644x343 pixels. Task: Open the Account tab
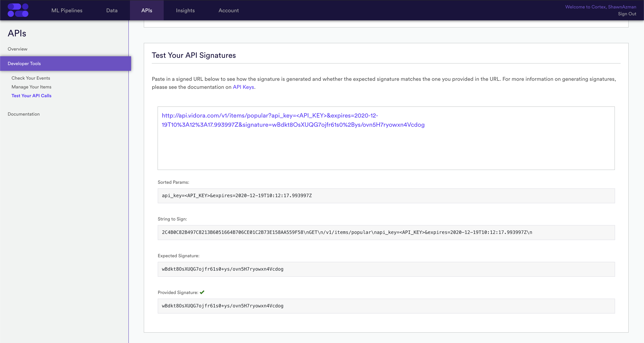228,10
